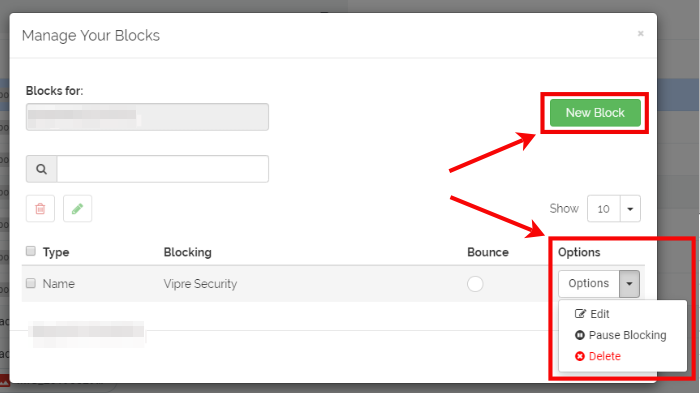Click the search text field
700x393 pixels.
coord(162,169)
